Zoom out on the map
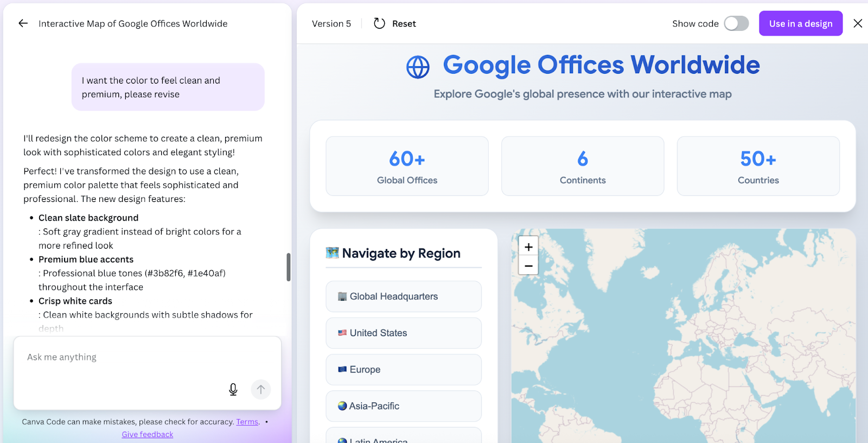This screenshot has height=443, width=868. [x=528, y=265]
